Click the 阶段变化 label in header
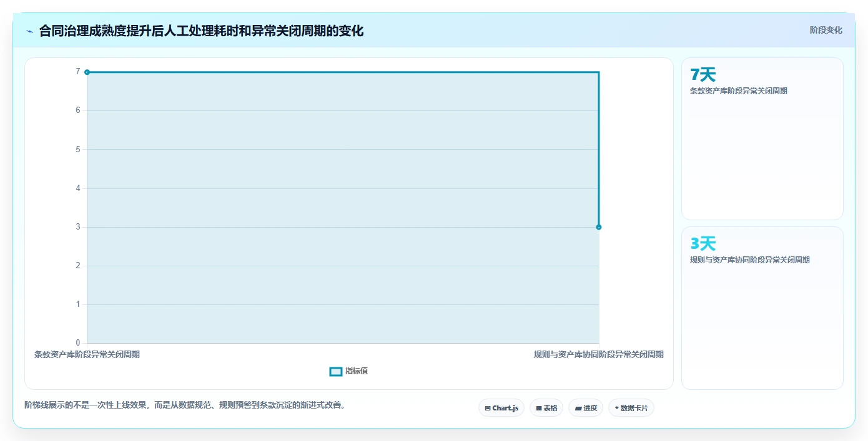Image resolution: width=868 pixels, height=441 pixels. 826,30
